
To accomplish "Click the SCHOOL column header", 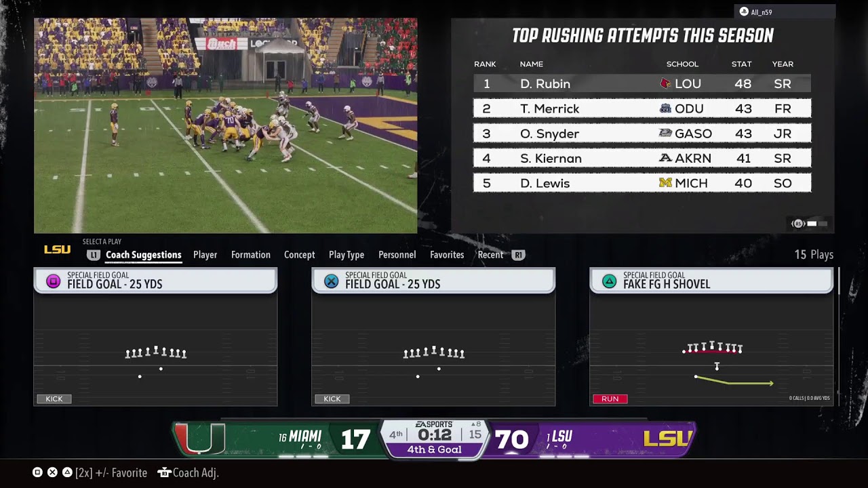I will 682,64.
